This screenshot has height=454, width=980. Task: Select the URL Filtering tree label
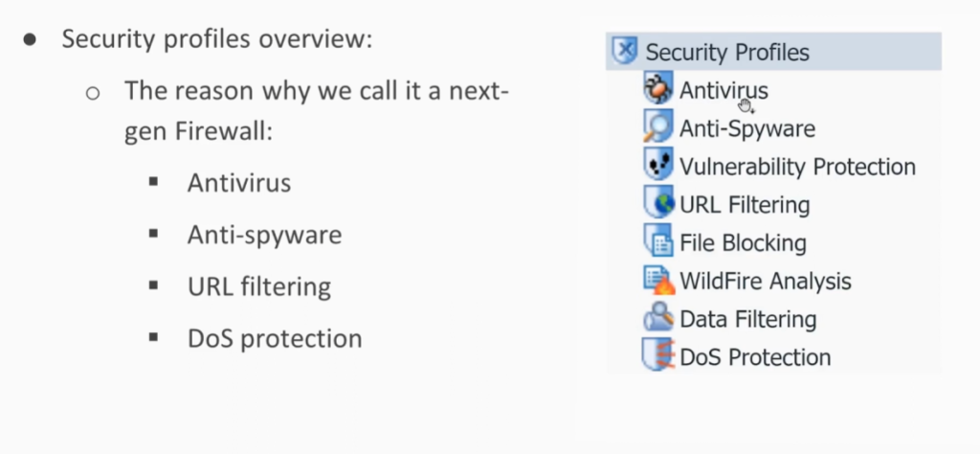coord(745,205)
